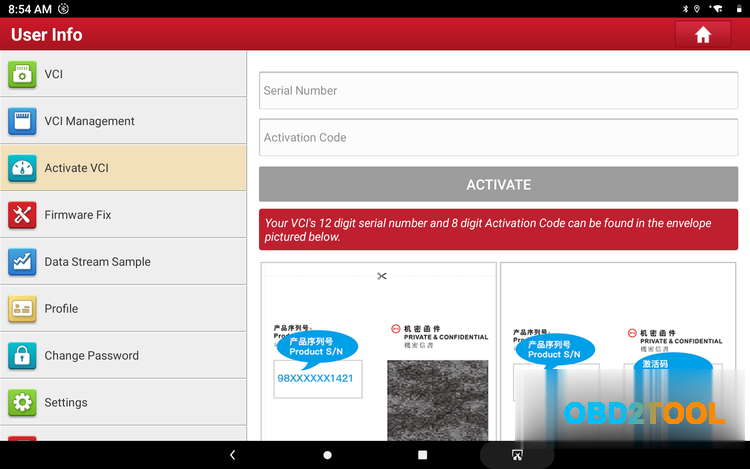
Task: Open Android recent apps square button
Action: 422,455
